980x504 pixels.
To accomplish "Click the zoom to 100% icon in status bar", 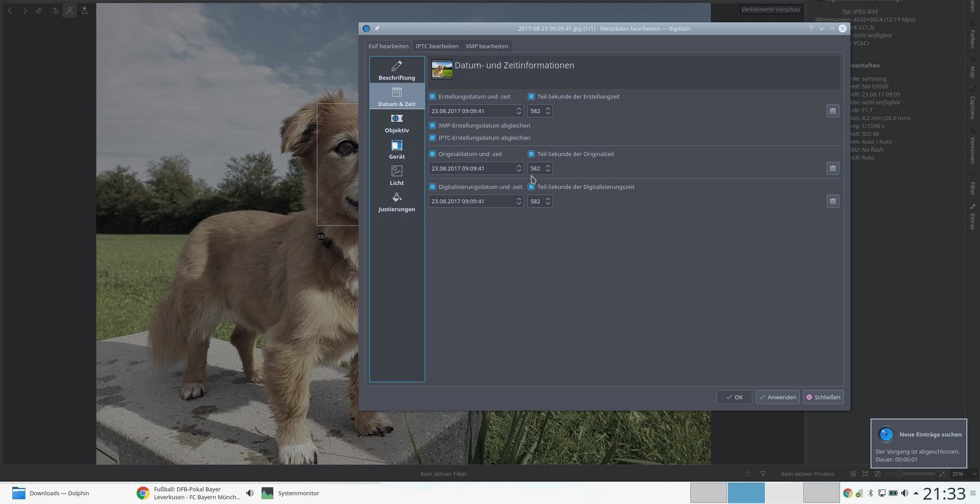I will (x=865, y=474).
